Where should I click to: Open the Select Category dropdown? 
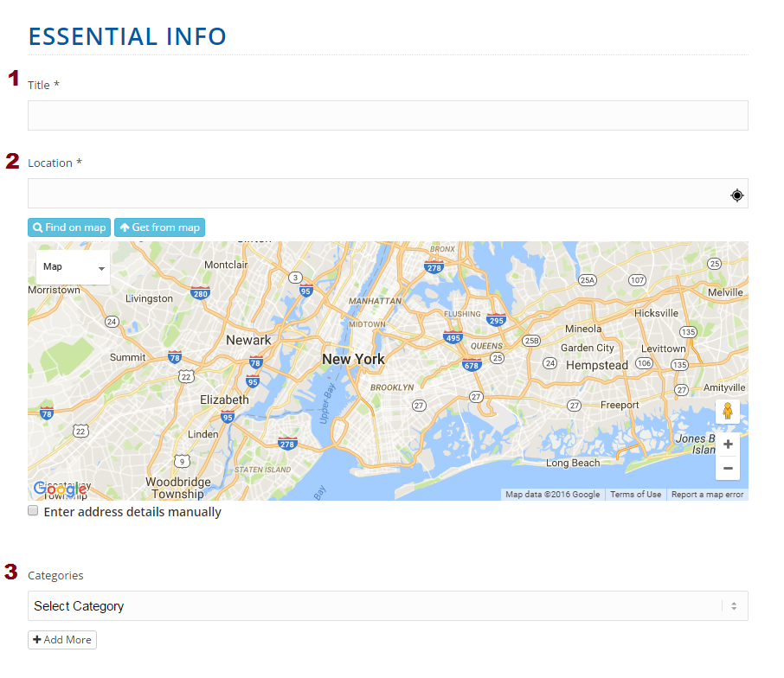pyautogui.click(x=388, y=605)
